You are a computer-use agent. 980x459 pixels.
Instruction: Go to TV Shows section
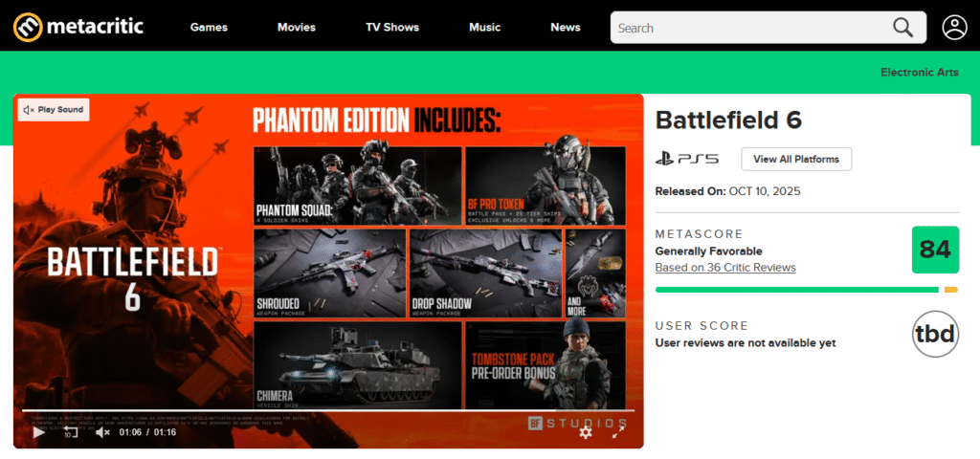392,27
